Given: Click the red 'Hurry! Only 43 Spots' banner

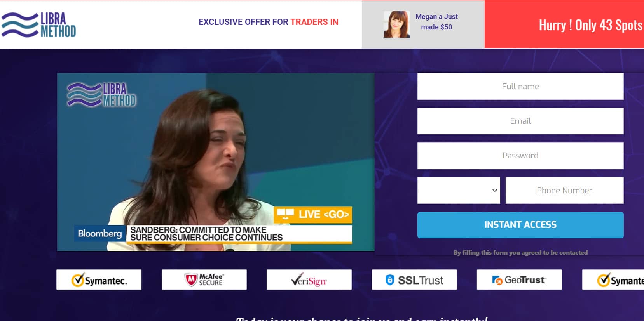Looking at the screenshot, I should click(564, 24).
